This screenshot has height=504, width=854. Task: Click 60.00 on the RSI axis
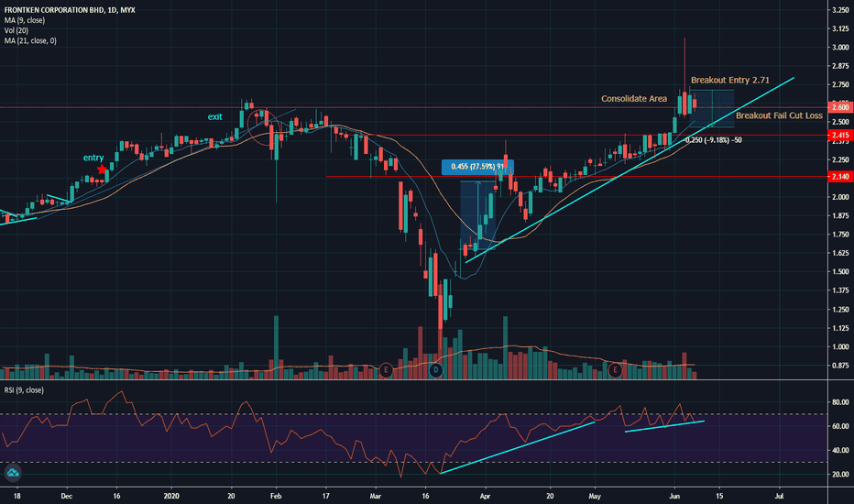click(840, 426)
